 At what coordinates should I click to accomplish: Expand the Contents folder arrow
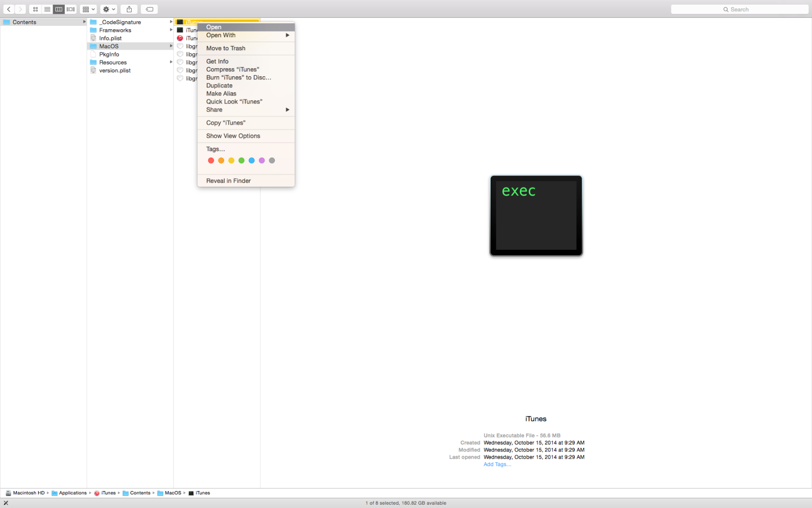(84, 22)
